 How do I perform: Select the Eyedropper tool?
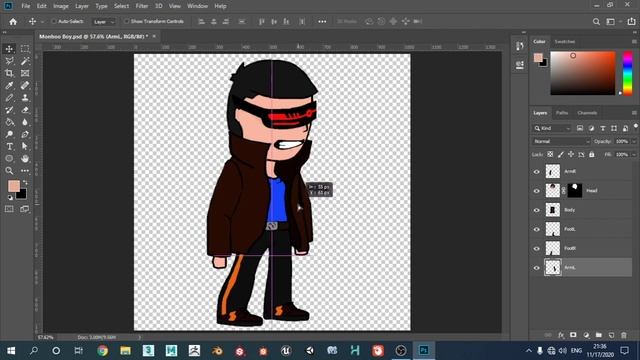click(9, 86)
